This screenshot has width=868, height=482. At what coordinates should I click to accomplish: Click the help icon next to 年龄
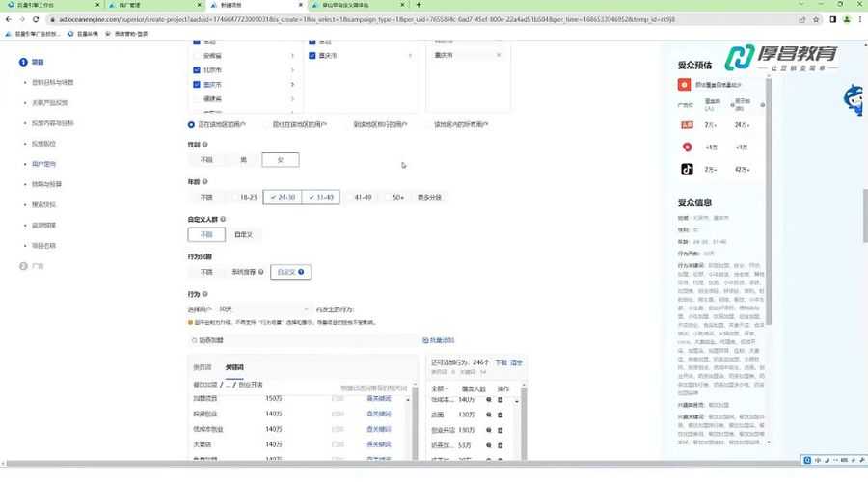click(204, 181)
